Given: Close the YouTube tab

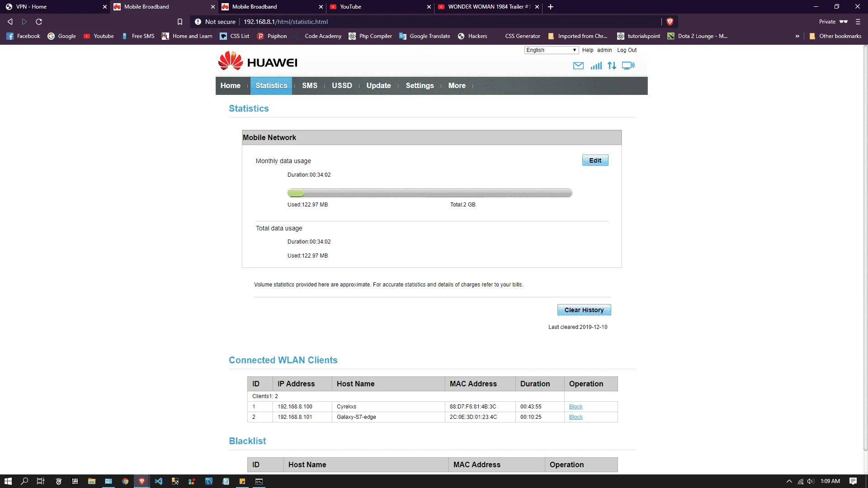Looking at the screenshot, I should click(x=429, y=7).
